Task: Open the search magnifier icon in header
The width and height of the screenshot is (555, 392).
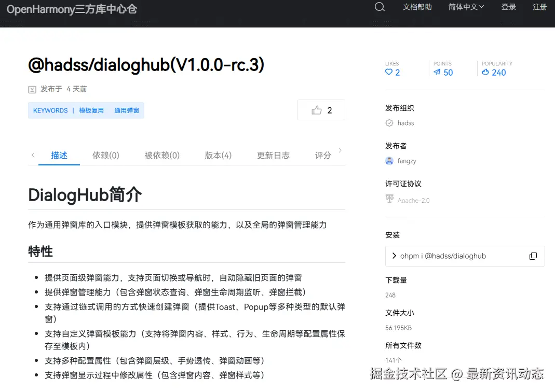Action: (x=380, y=7)
